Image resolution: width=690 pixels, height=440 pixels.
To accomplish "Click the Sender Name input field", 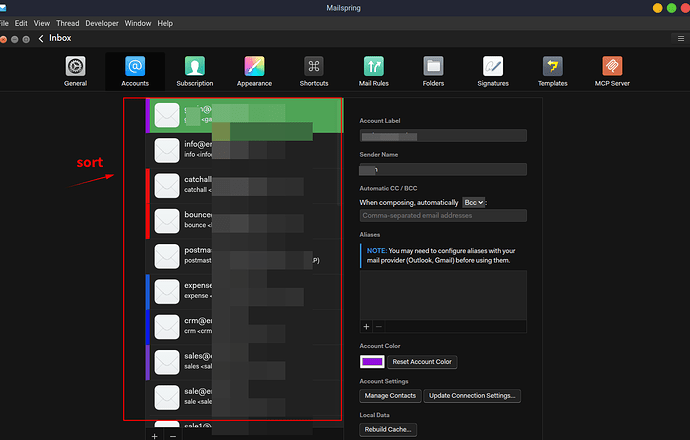I will (x=443, y=169).
